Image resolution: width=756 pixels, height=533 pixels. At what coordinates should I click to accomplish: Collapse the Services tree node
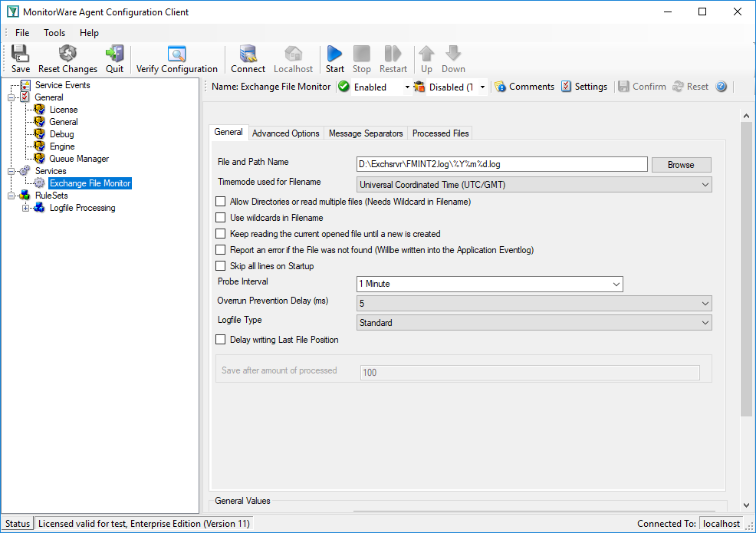pos(11,171)
